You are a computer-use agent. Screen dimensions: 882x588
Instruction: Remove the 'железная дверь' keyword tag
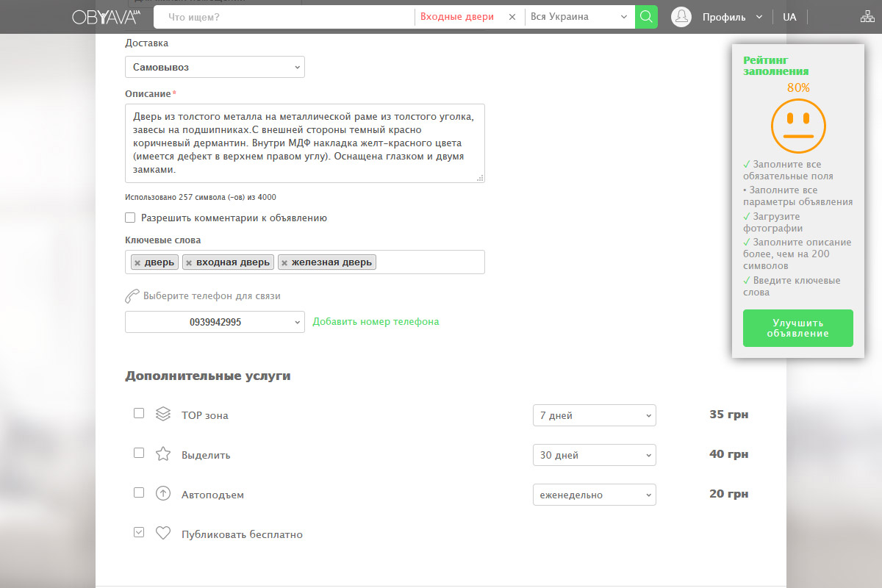pyautogui.click(x=284, y=262)
